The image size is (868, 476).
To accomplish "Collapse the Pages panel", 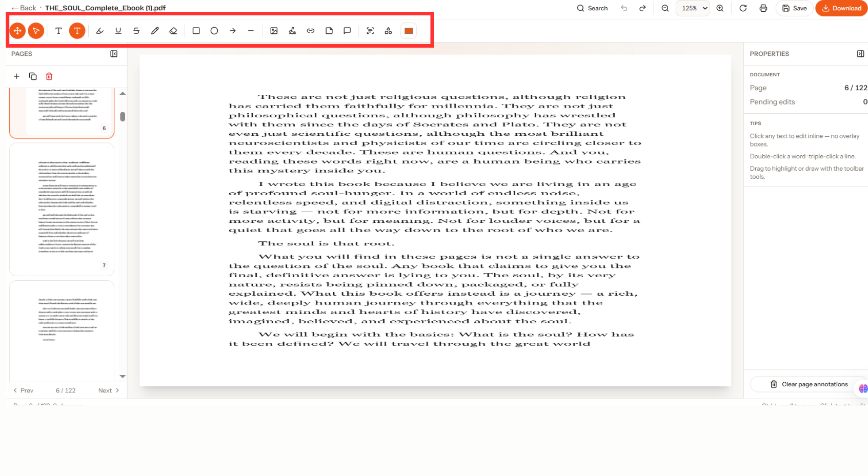I will (x=114, y=54).
